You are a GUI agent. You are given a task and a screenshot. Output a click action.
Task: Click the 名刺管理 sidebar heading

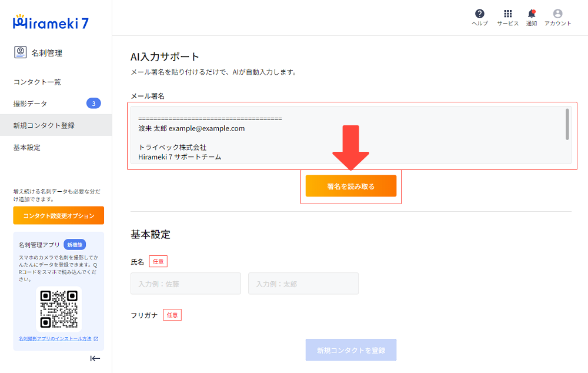(47, 53)
